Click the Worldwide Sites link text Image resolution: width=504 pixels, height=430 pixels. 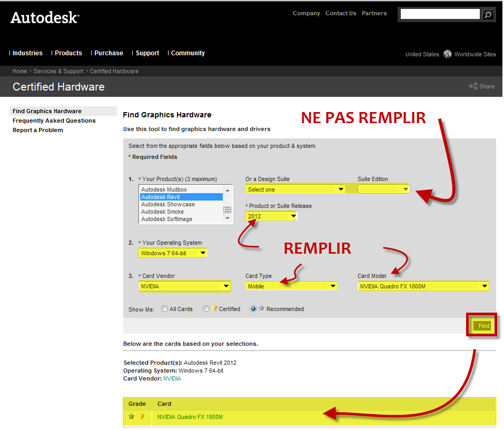pyautogui.click(x=475, y=54)
